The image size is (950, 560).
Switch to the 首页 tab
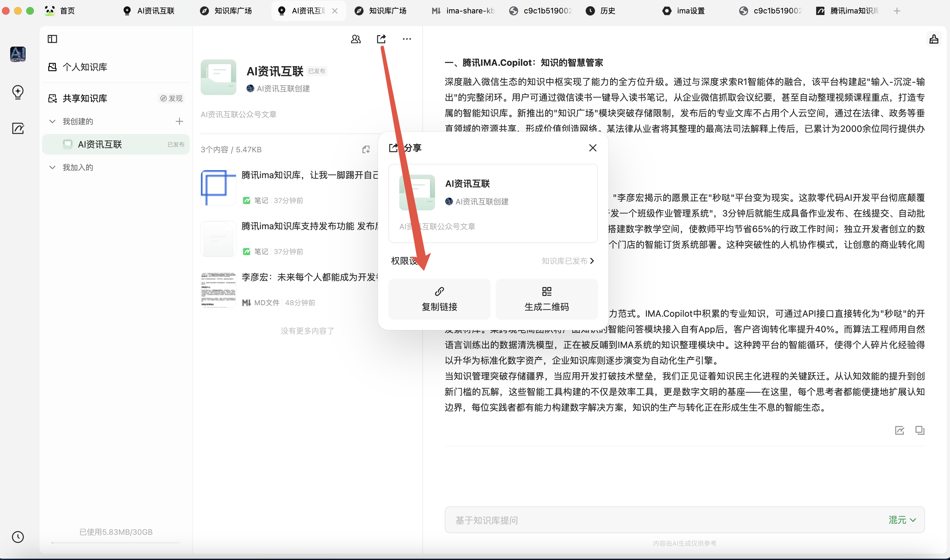(60, 11)
